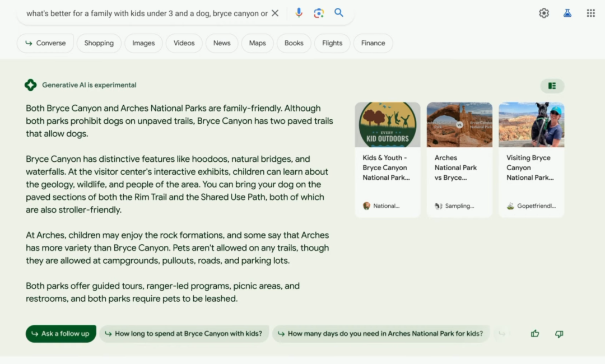Click the paragraph starting 'Both parks offer guided tours'
The image size is (605, 364).
[x=163, y=292]
